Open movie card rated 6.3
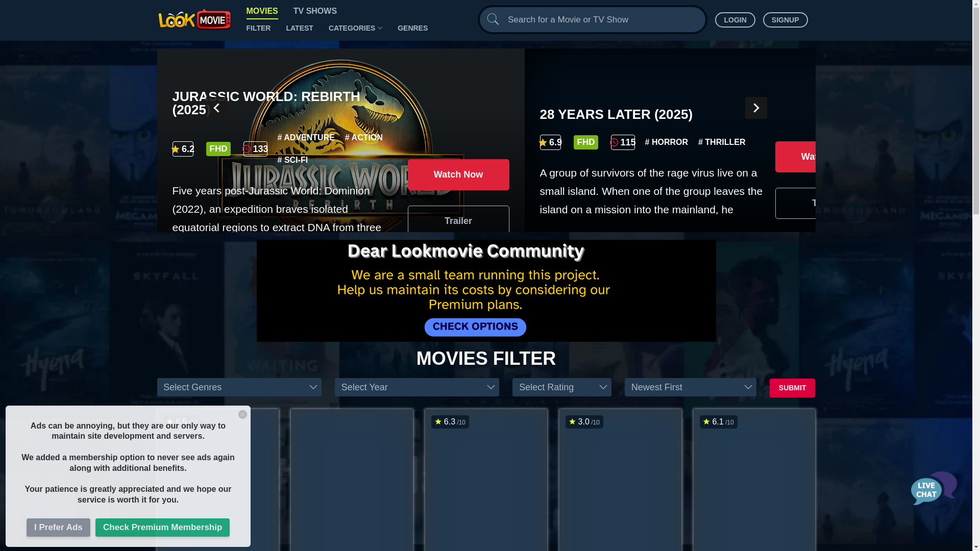The image size is (980, 551). click(x=486, y=480)
